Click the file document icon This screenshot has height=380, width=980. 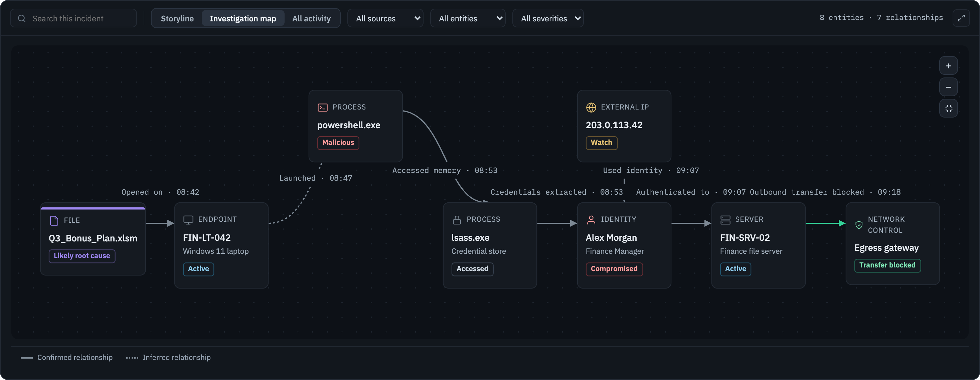[54, 221]
